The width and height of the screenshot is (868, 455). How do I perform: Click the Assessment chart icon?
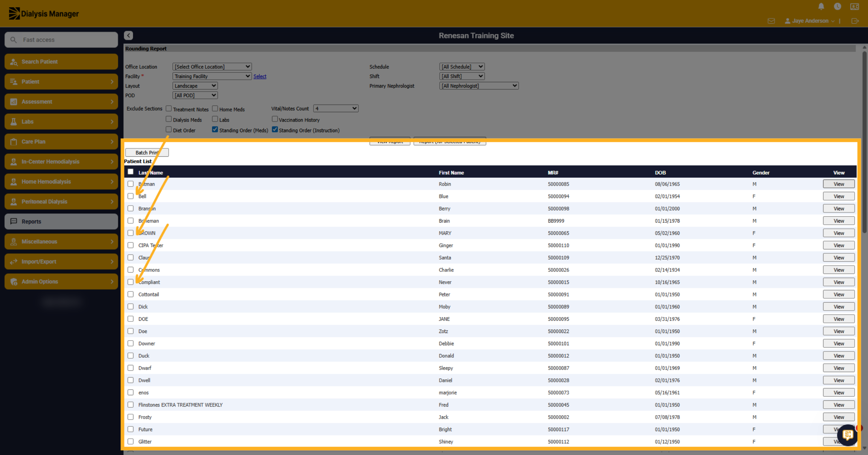14,102
